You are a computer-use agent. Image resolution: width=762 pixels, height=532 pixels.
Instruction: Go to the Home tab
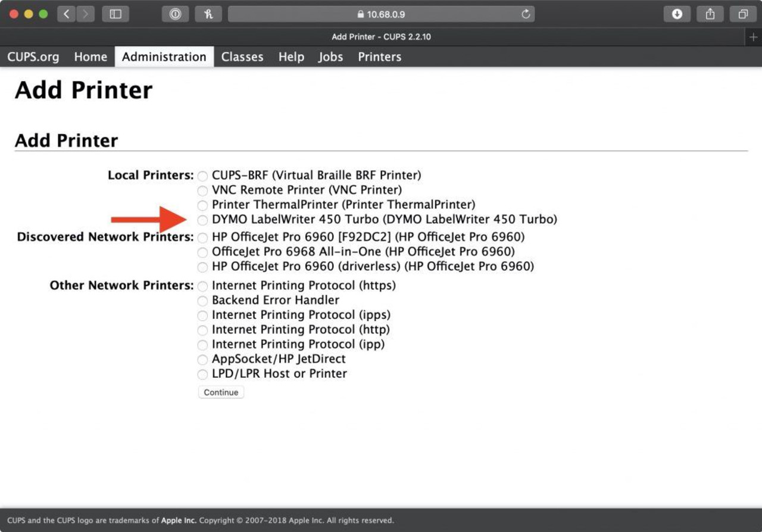pos(90,57)
